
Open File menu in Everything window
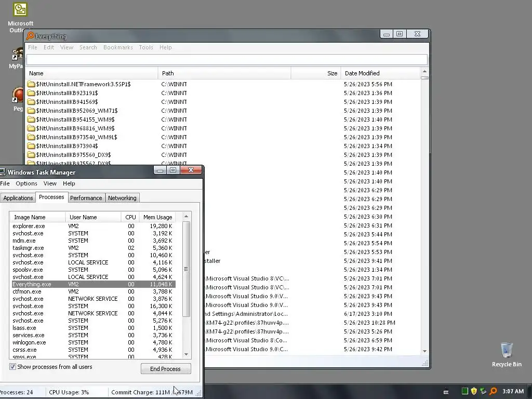point(33,47)
